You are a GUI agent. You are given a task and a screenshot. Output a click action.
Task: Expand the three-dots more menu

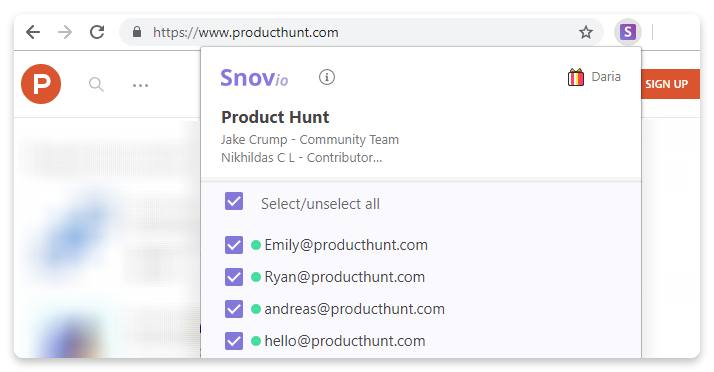pyautogui.click(x=140, y=85)
